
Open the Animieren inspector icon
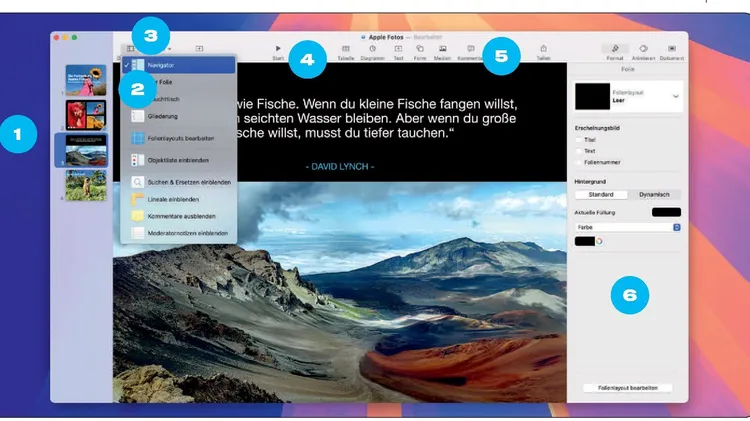(643, 48)
